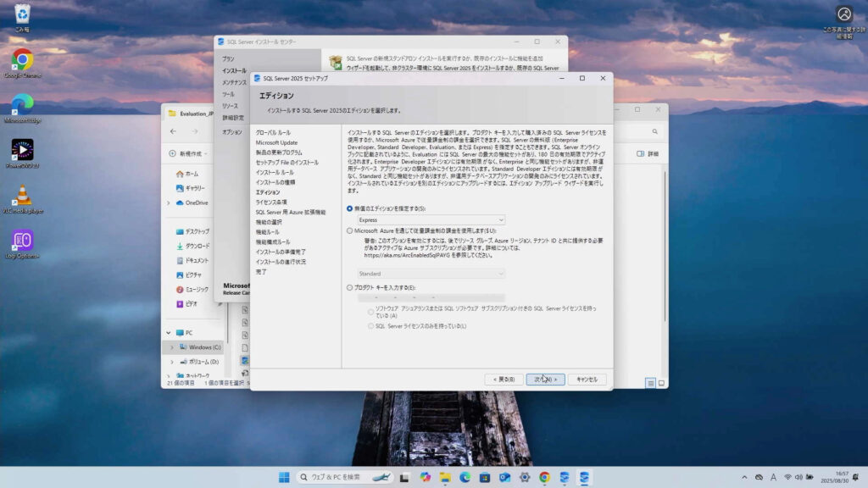This screenshot has height=488, width=868.
Task: Open Google Chrome from the taskbar
Action: coord(545,478)
